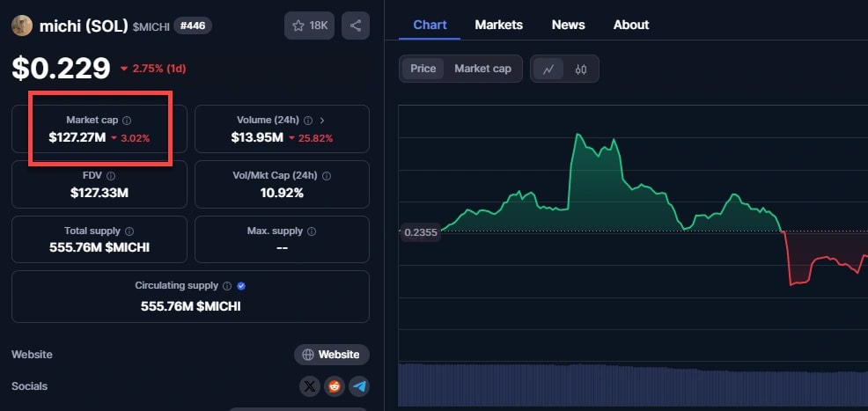
Task: Click the share icon button
Action: [356, 26]
